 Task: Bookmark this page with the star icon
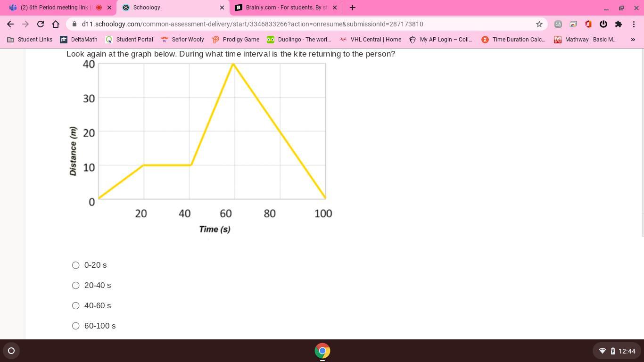(539, 24)
